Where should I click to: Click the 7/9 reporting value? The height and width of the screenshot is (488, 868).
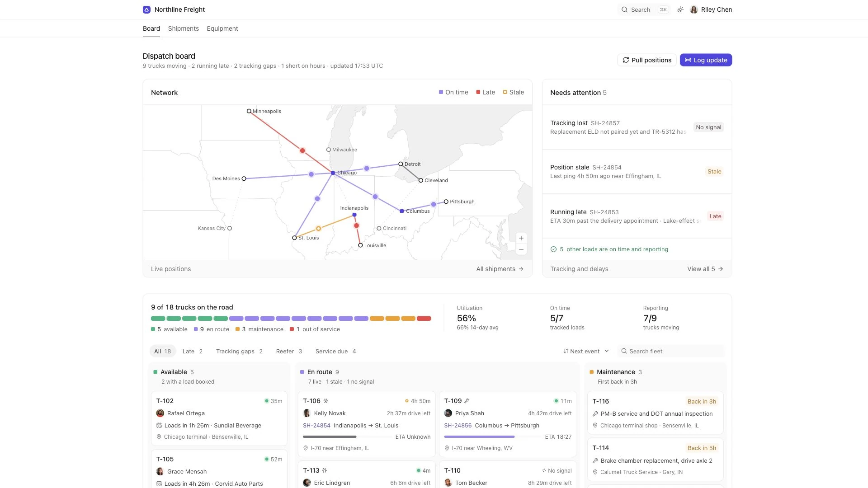pyautogui.click(x=650, y=318)
